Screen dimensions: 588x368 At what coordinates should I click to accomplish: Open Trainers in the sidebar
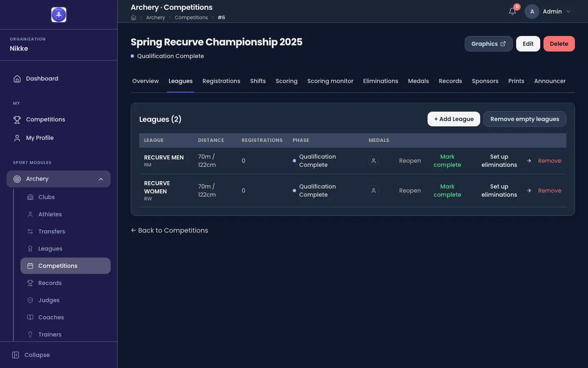coord(65,334)
